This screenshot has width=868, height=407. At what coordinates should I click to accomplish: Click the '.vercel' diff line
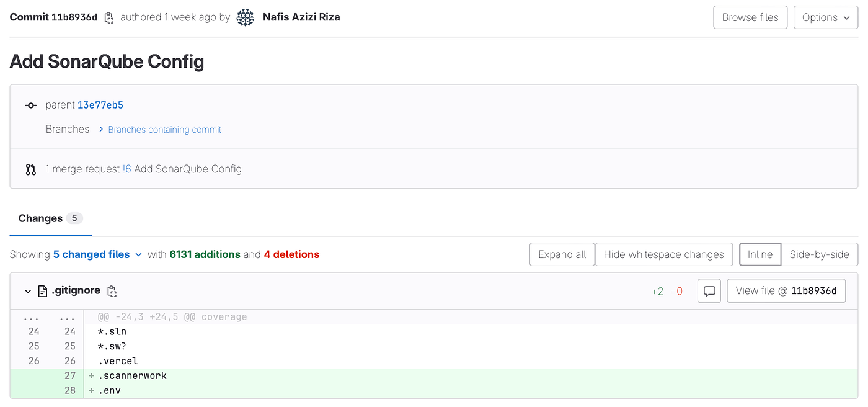coord(471,361)
